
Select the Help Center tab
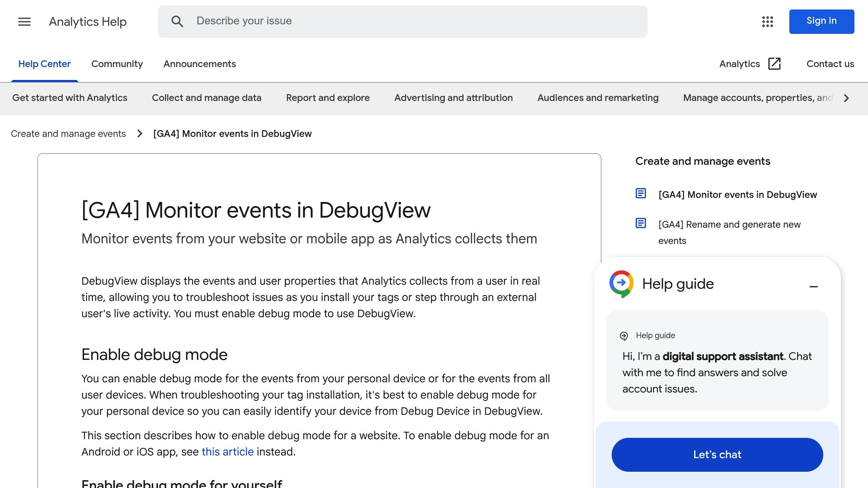(x=45, y=64)
